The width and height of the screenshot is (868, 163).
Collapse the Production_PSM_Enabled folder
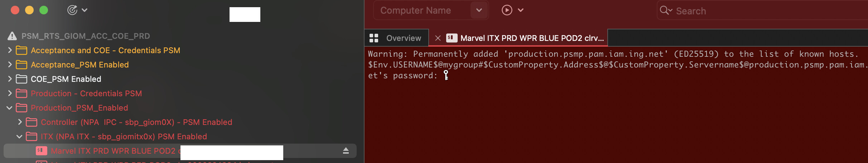10,108
